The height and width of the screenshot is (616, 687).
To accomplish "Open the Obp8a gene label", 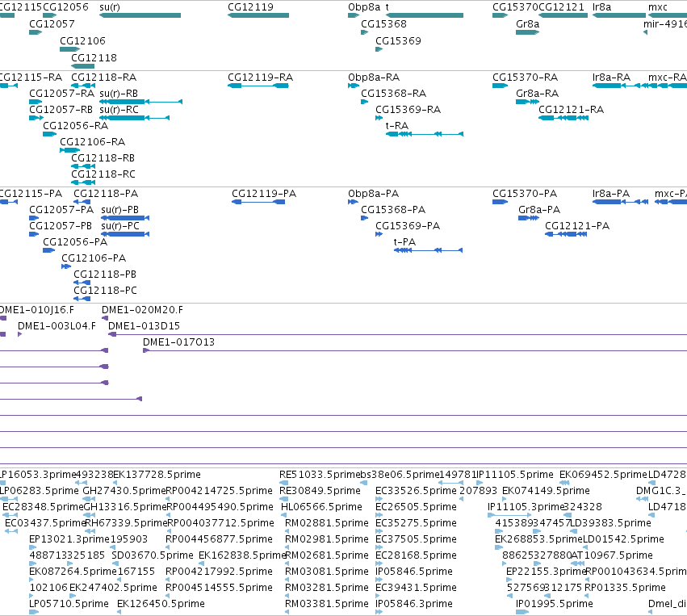I will tap(364, 7).
